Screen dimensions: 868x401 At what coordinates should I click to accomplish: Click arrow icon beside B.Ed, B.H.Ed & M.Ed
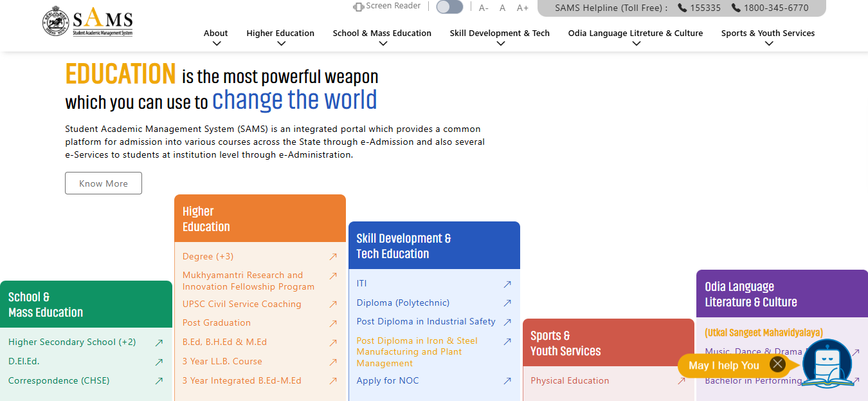click(x=333, y=342)
